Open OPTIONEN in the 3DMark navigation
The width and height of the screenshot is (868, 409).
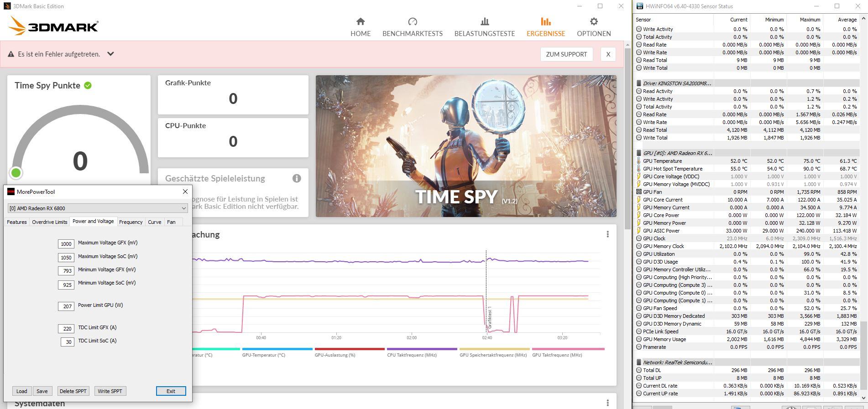pos(594,27)
